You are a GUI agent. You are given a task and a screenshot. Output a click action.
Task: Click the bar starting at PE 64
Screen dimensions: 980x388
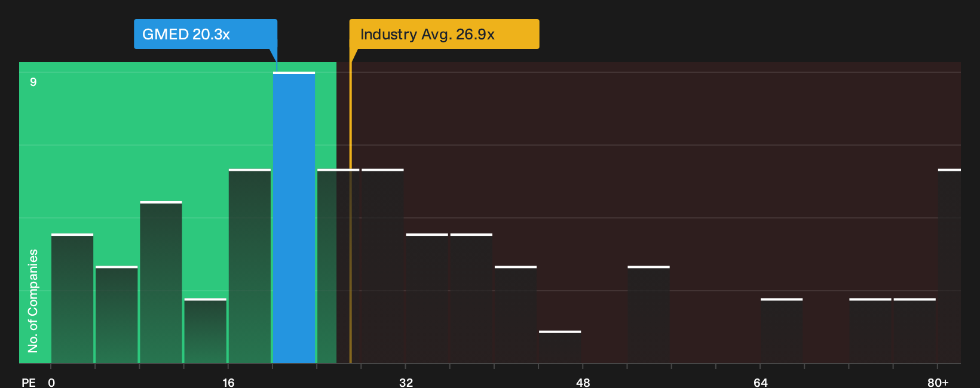click(782, 331)
